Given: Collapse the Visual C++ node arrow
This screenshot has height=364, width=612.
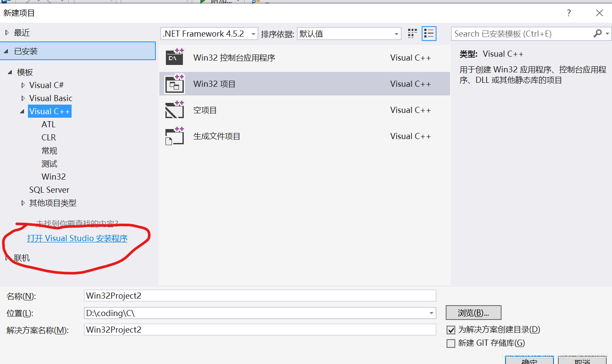Looking at the screenshot, I should tap(22, 112).
